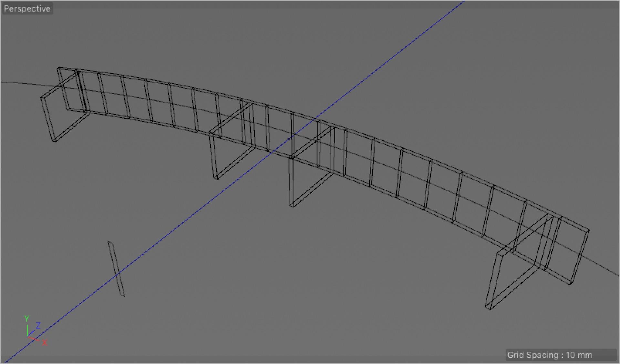This screenshot has width=620, height=364.
Task: Click the Grid Spacing 10 mm readout
Action: click(550, 355)
